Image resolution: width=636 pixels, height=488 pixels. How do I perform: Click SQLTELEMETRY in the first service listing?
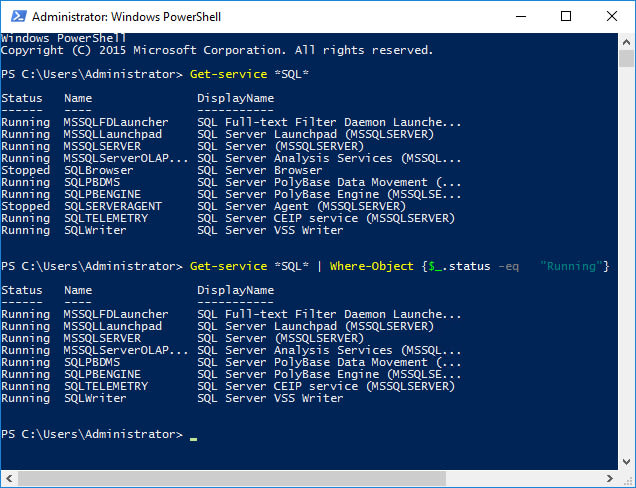[x=106, y=218]
